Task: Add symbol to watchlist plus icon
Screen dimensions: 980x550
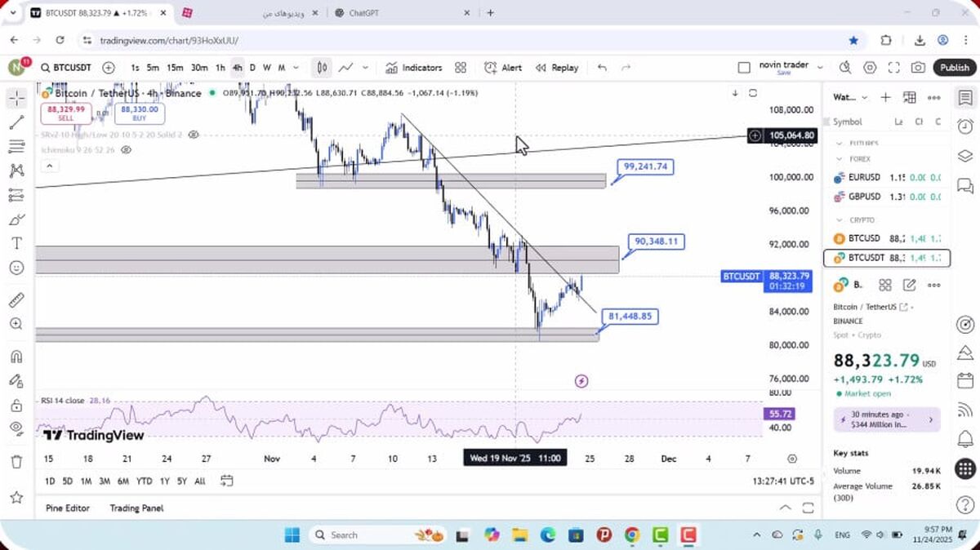Action: [885, 97]
